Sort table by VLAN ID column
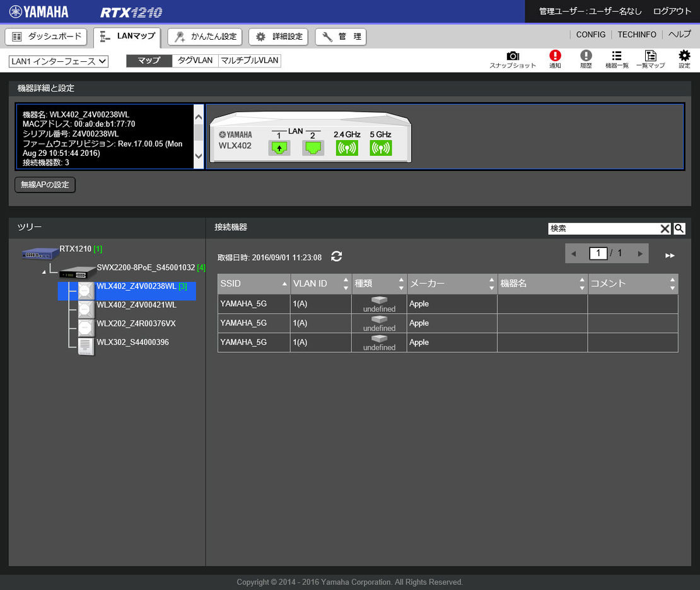Viewport: 700px width, 590px height. [321, 283]
